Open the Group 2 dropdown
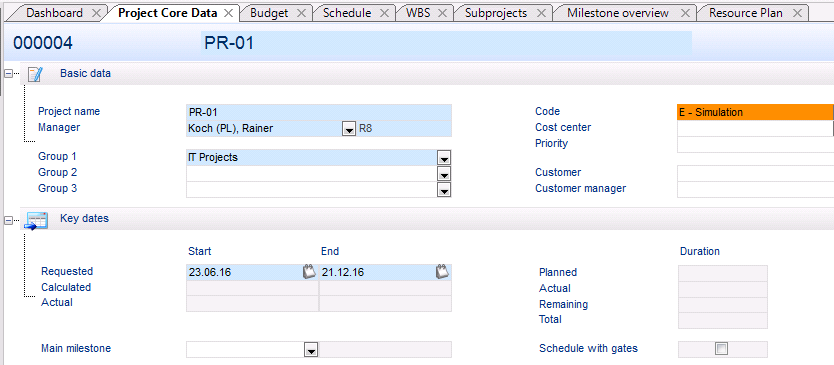The width and height of the screenshot is (834, 365). point(444,174)
